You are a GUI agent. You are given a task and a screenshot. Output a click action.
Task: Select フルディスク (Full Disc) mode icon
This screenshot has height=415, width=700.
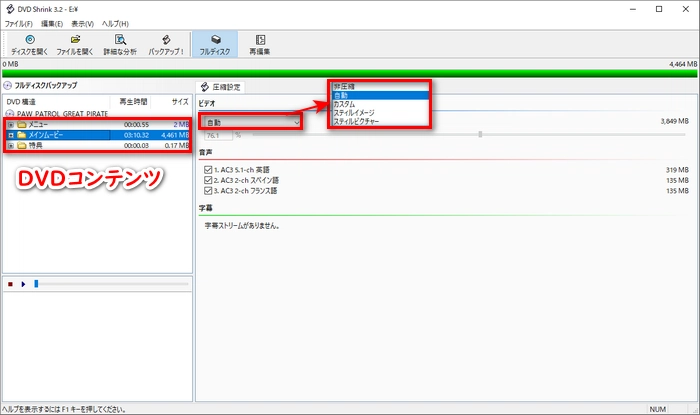pyautogui.click(x=216, y=40)
